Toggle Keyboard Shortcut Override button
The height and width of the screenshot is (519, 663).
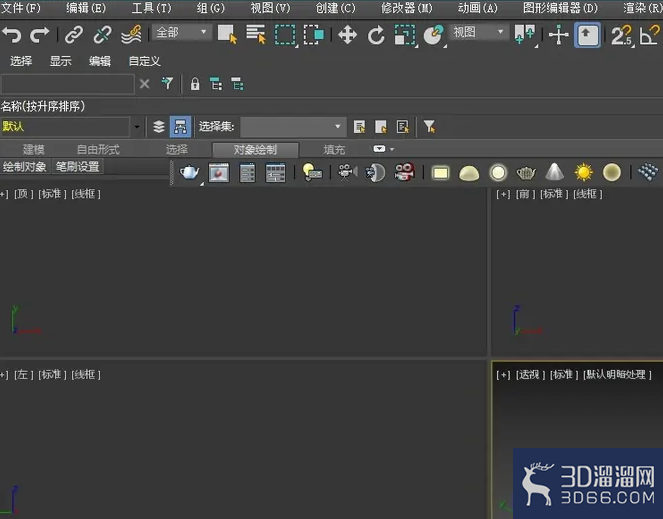tap(587, 35)
